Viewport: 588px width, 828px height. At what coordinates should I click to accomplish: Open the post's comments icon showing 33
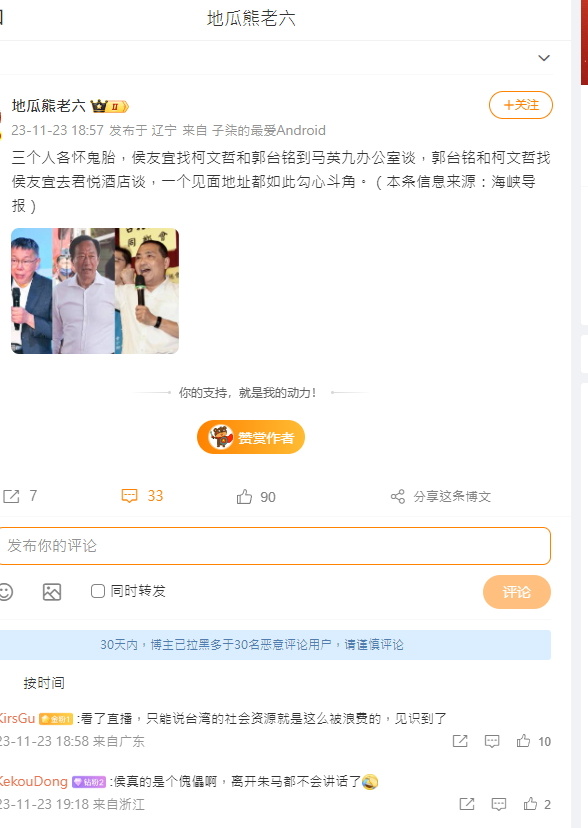coord(129,496)
